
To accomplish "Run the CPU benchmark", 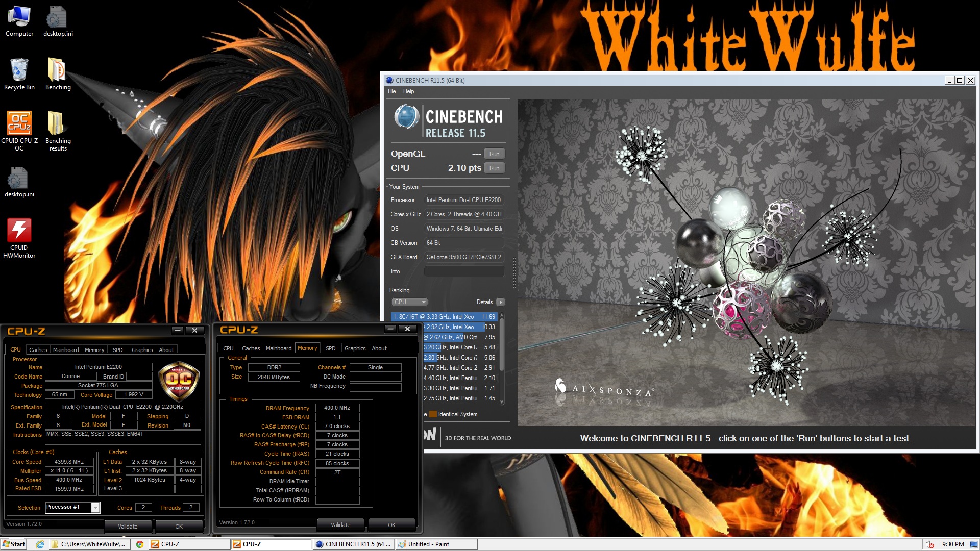I will coord(494,168).
